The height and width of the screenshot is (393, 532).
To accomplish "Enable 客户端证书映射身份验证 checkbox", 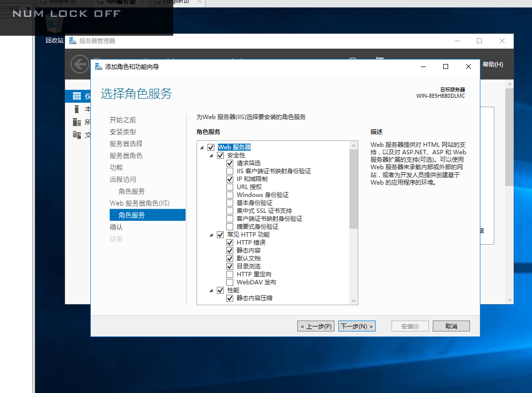I will pyautogui.click(x=230, y=218).
